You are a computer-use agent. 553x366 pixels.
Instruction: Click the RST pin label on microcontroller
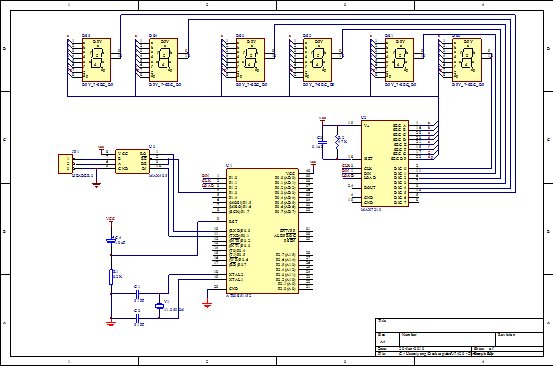point(233,221)
